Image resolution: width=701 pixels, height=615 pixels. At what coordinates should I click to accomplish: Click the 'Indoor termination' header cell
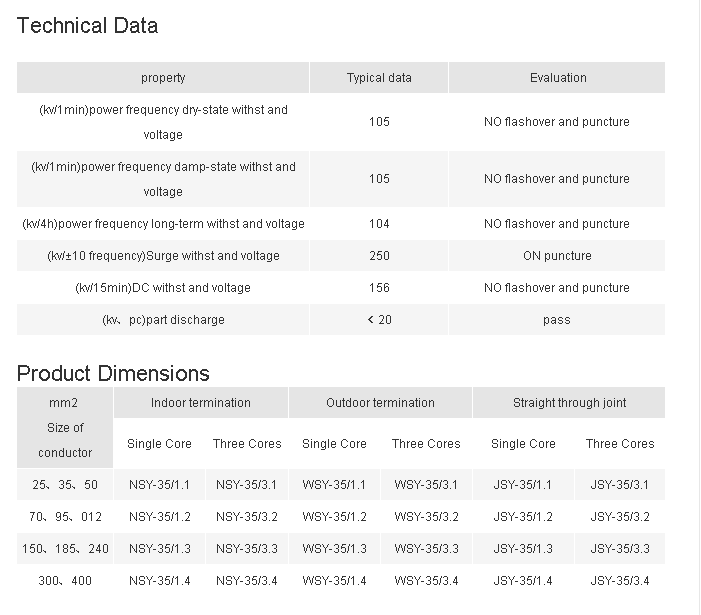(201, 403)
